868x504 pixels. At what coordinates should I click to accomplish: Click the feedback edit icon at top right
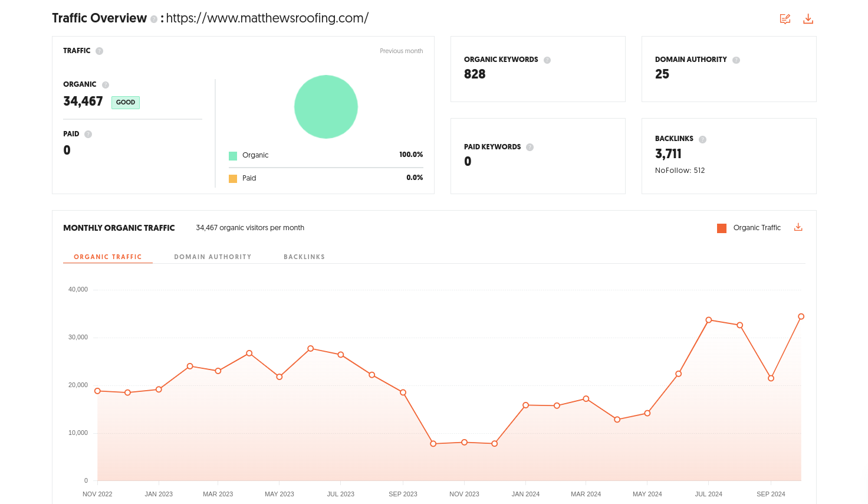(785, 19)
